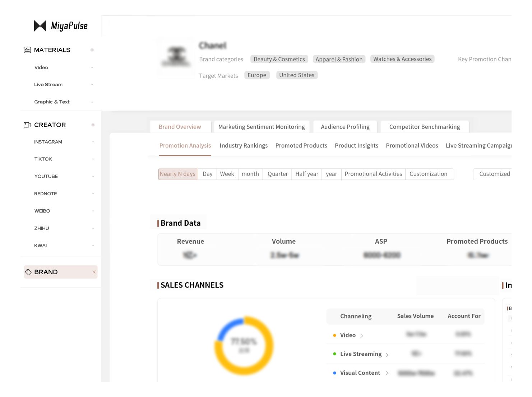Click the Brand tag icon
Screen dimensions: 532x397
28,272
